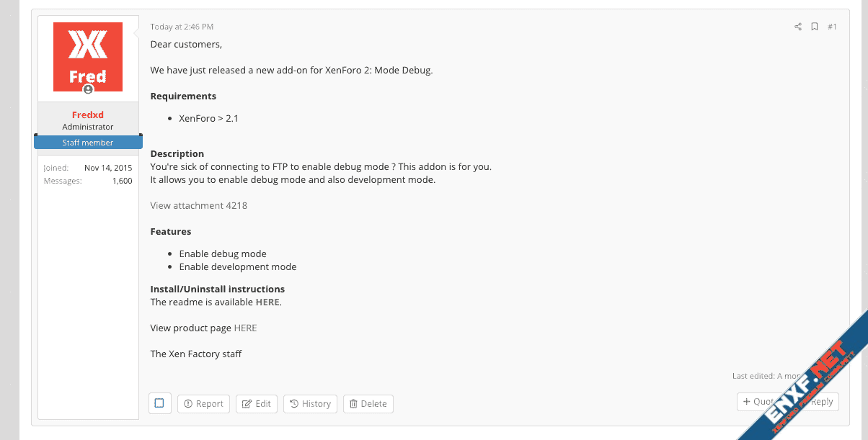Tick the post selection checkbox

159,403
